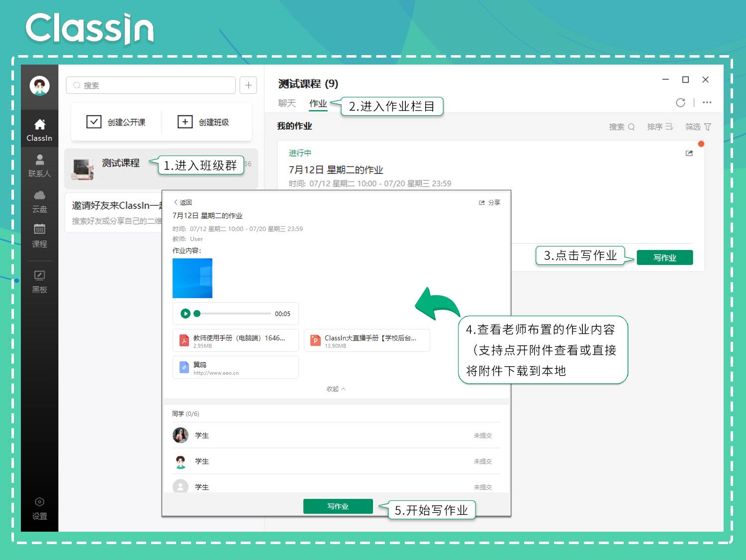Click homework title 7月12日 星期二的作业 on card
Viewport: 746px width, 560px height.
coord(336,170)
